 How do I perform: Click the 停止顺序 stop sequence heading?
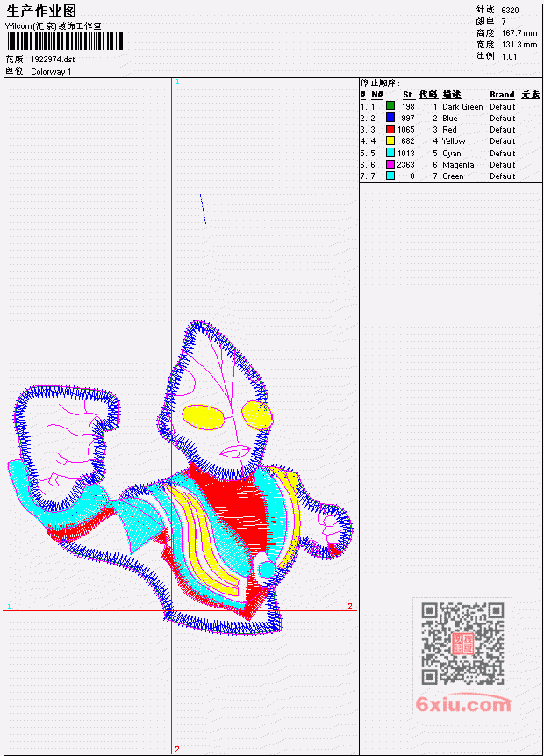point(380,83)
